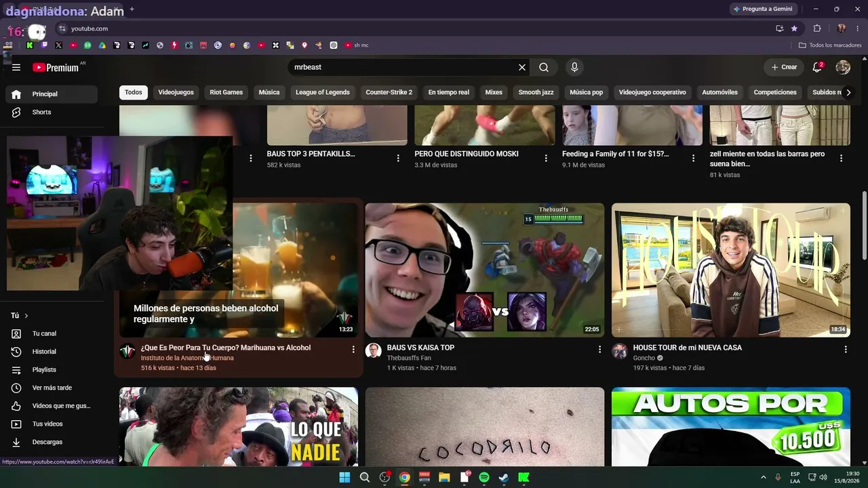Clear the 'mrbeast' search text
The height and width of the screenshot is (488, 868).
522,67
